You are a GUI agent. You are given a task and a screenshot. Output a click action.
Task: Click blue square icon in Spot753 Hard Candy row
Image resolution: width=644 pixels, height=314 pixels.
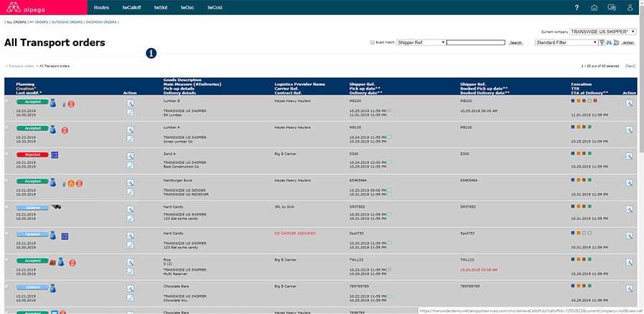coord(65,236)
